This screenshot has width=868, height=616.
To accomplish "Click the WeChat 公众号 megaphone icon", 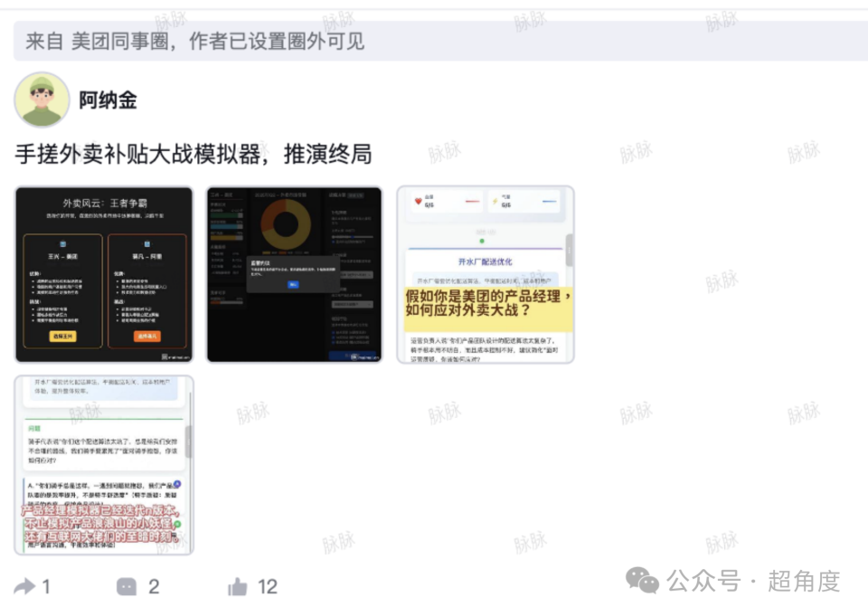I will point(643,580).
